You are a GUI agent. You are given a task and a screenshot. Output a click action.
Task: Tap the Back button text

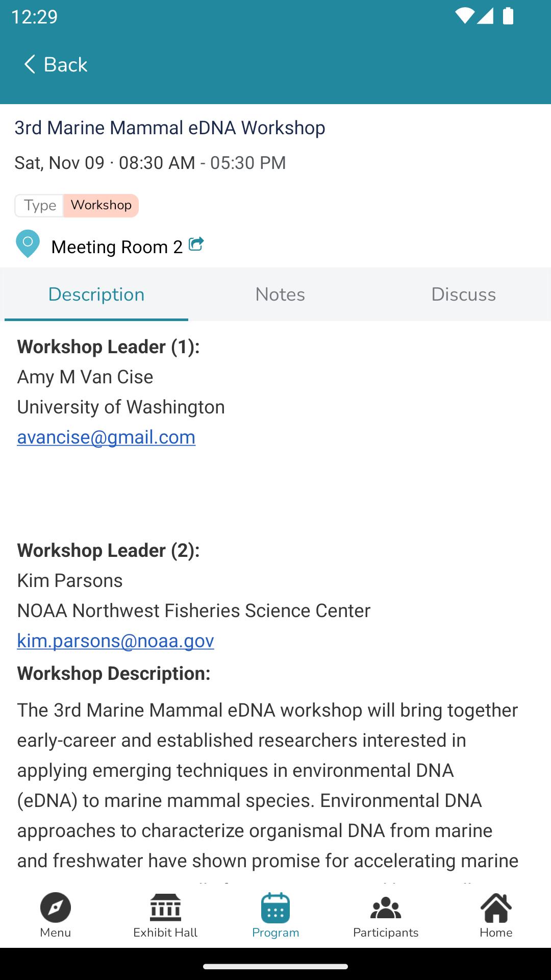pos(65,65)
